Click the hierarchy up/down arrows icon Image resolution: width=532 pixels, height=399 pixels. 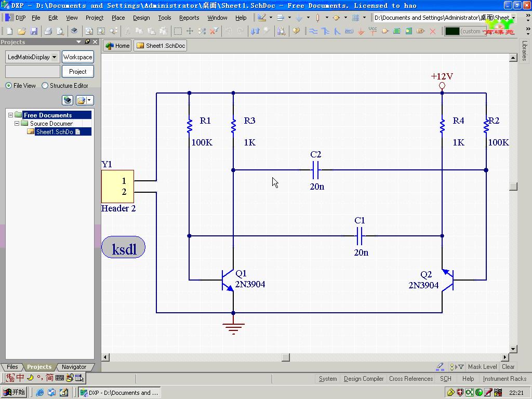(255, 31)
